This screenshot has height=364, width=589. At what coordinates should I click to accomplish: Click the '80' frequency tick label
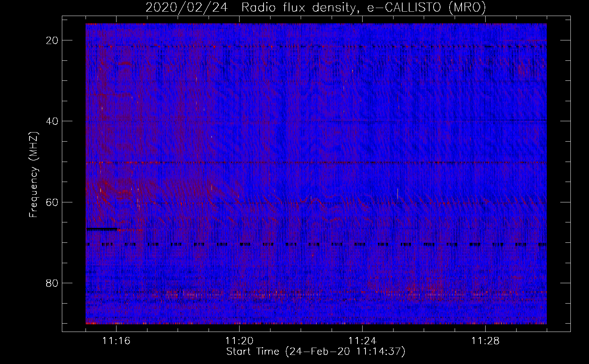pos(52,283)
